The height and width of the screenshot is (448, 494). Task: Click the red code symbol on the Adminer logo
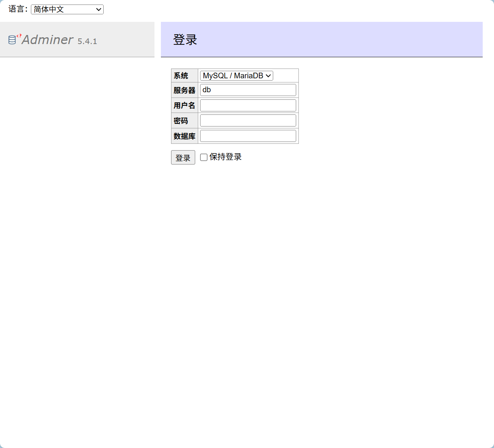click(x=20, y=36)
